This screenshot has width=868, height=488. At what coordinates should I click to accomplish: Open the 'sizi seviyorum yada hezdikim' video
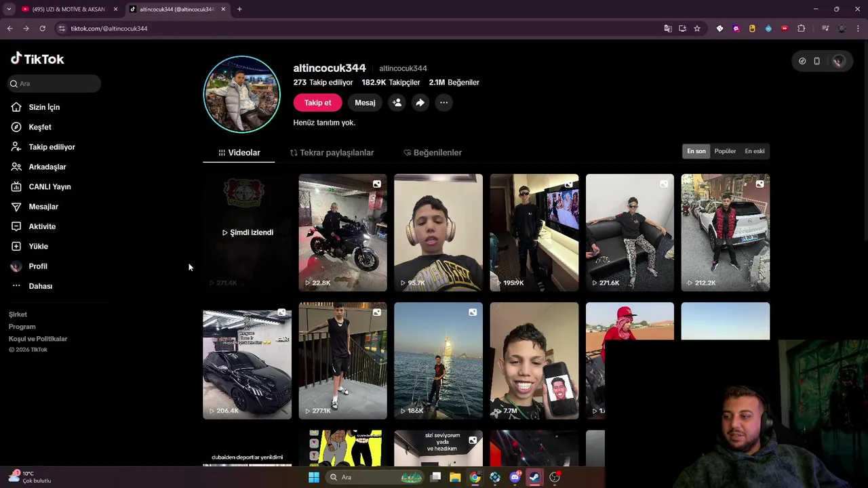438,448
